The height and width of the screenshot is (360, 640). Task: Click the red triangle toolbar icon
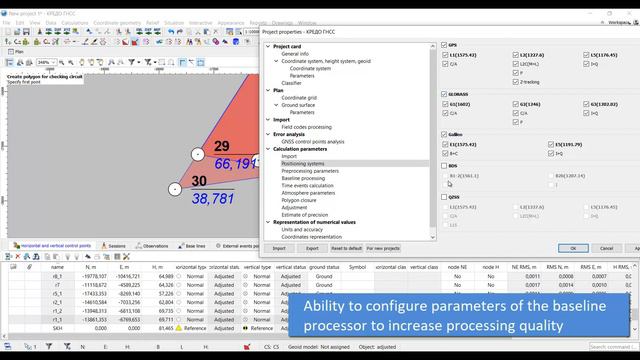(x=125, y=42)
